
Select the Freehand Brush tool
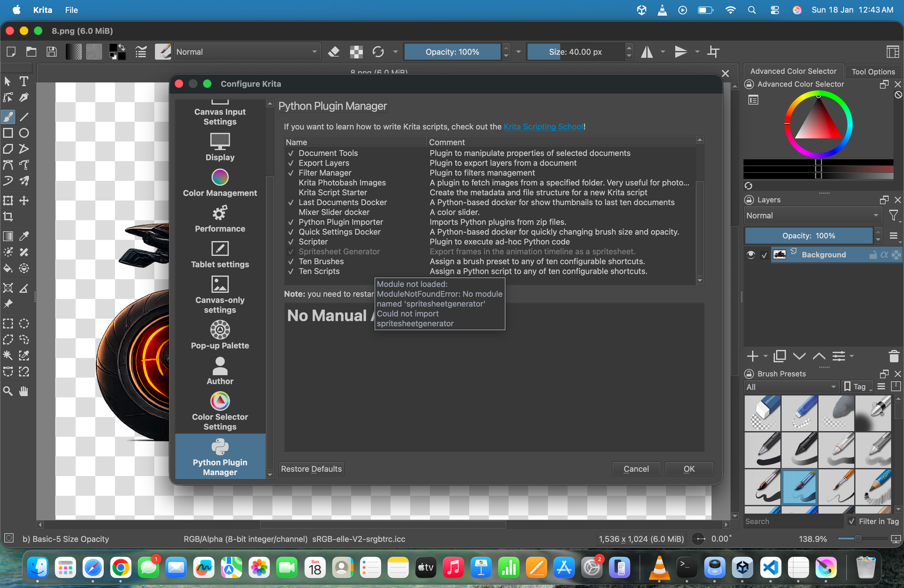(x=8, y=116)
